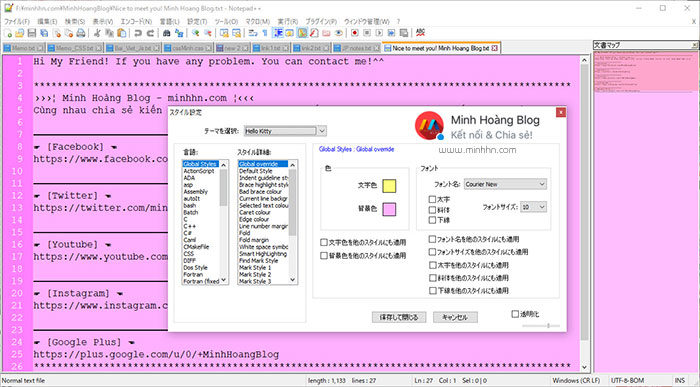This screenshot has width=700, height=387.
Task: Click down arrow of language list scrollbar
Action: click(x=224, y=280)
